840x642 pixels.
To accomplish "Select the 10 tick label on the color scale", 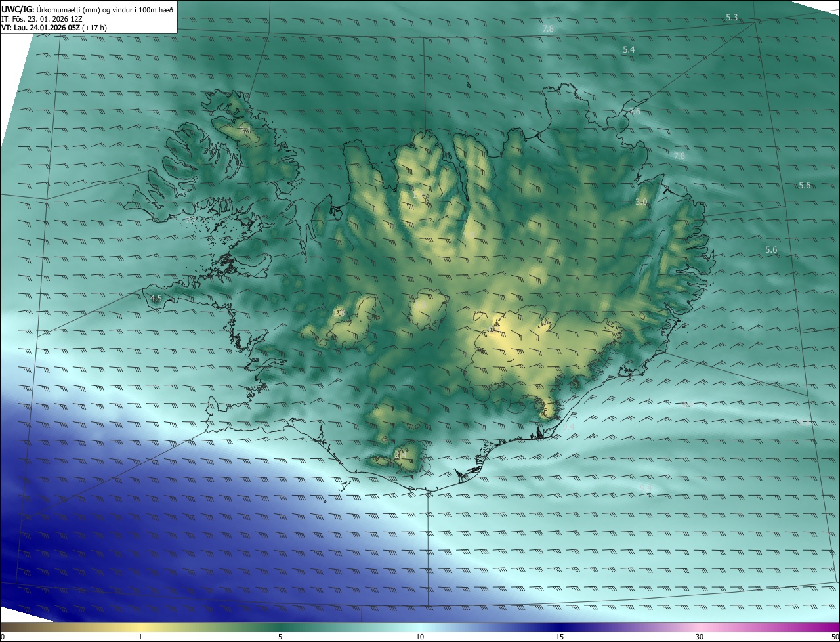I will (x=420, y=637).
